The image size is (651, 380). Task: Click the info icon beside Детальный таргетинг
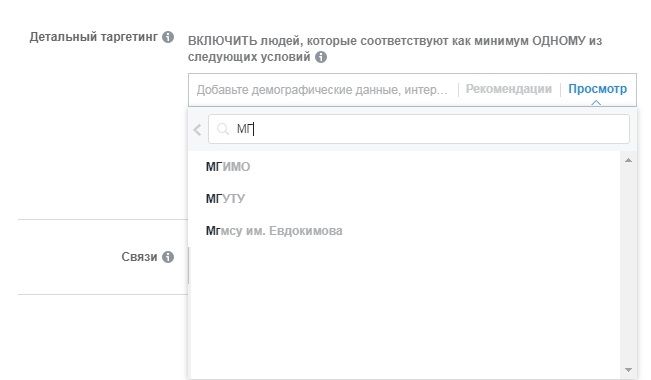(x=168, y=37)
